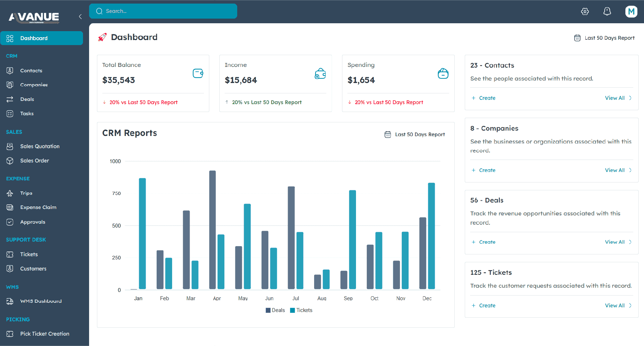Open Sales Quotation in sidebar
Viewport: 644px width, 346px height.
pos(40,146)
